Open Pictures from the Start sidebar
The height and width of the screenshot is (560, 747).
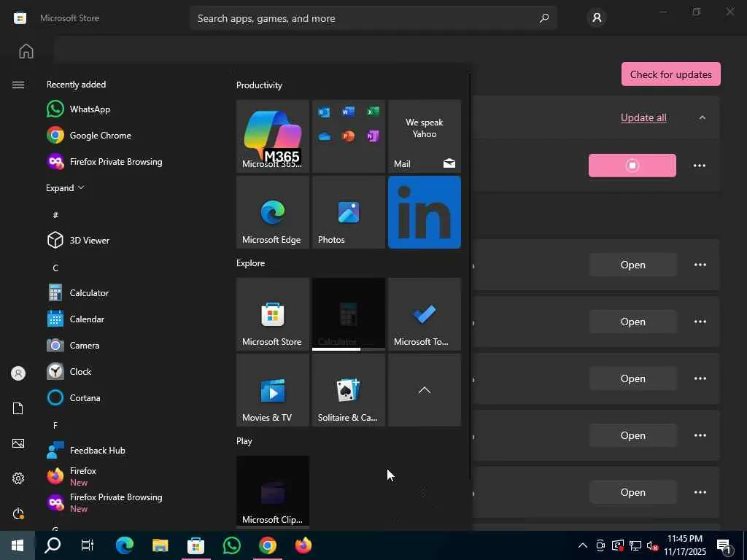[18, 443]
